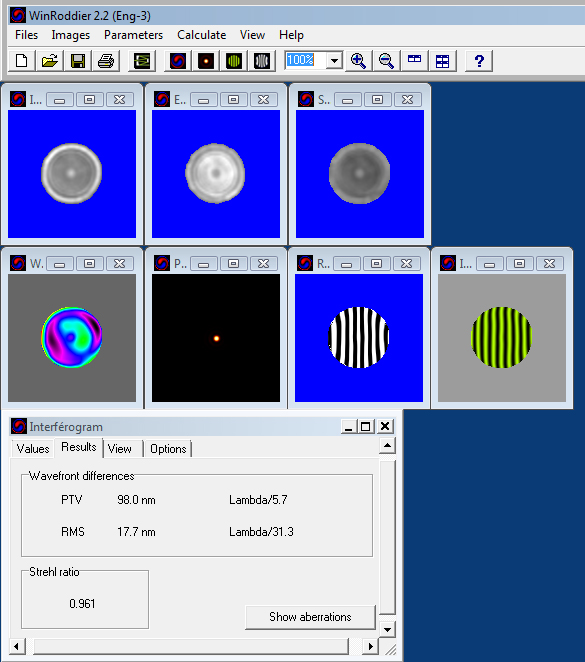Open the Calculate menu
The image size is (585, 662).
tap(201, 35)
